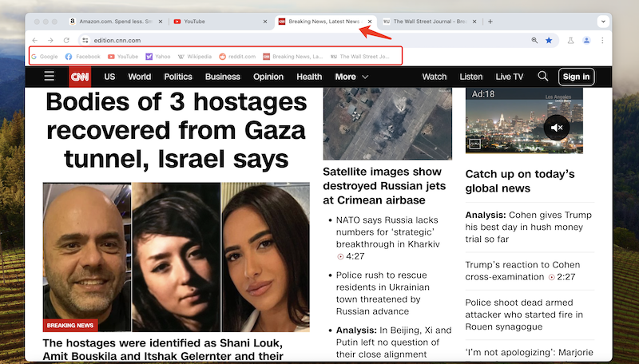Open the Business section
The height and width of the screenshot is (364, 639).
tap(223, 77)
